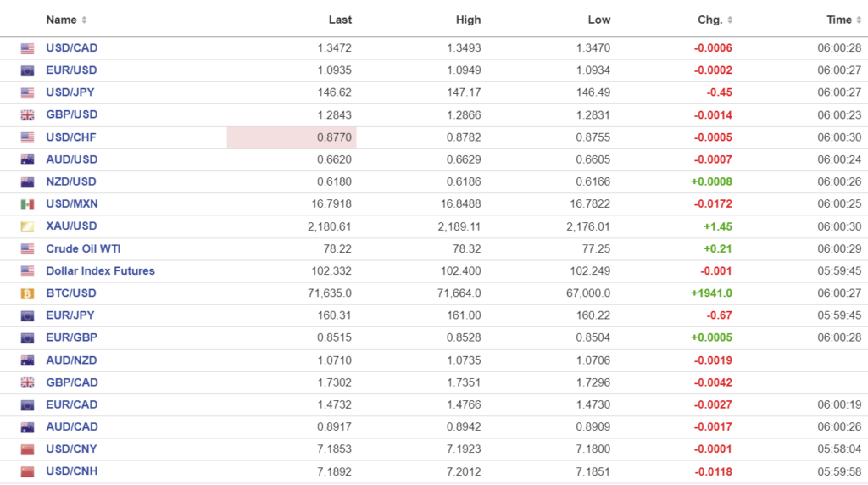This screenshot has width=868, height=485.
Task: Click the Last column header
Action: (340, 20)
